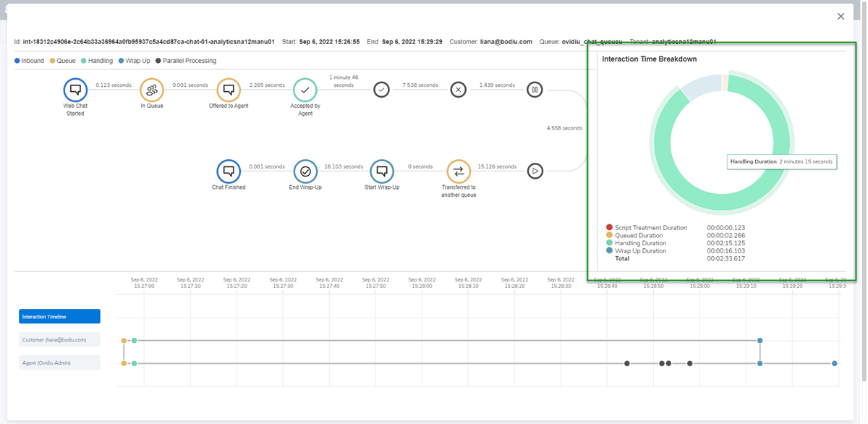Toggle the Wrap Up legend item
This screenshot has width=868, height=424.
point(135,61)
